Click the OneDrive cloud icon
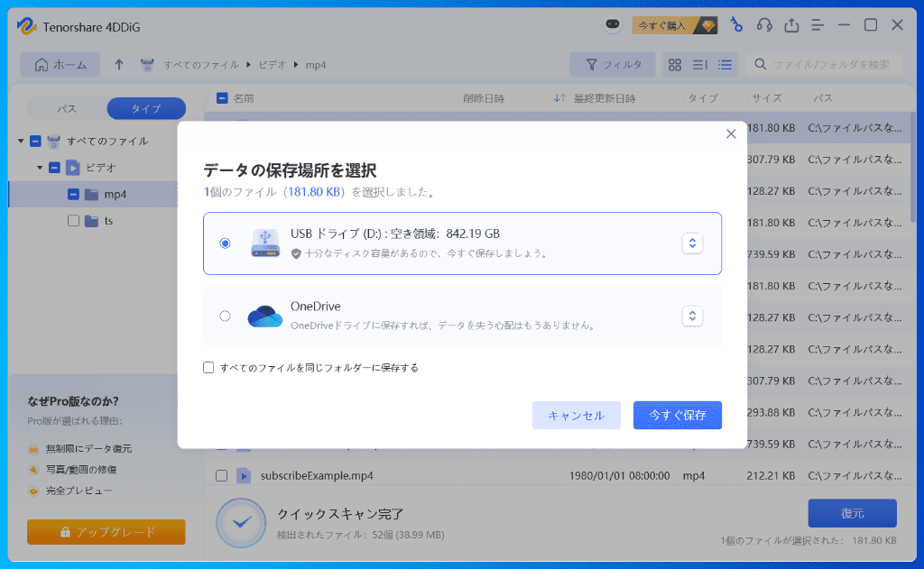 click(x=264, y=316)
